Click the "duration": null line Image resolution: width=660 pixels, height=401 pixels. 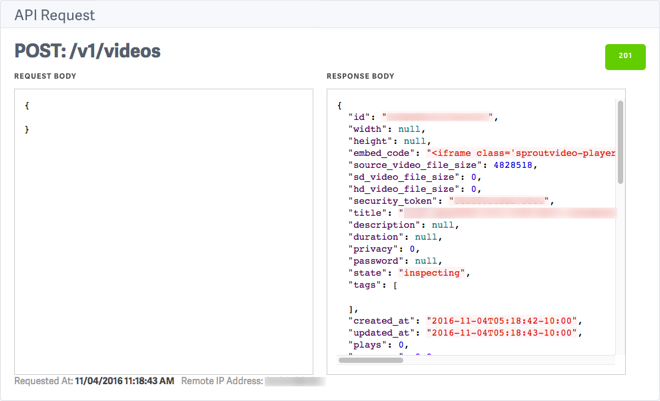tap(395, 237)
